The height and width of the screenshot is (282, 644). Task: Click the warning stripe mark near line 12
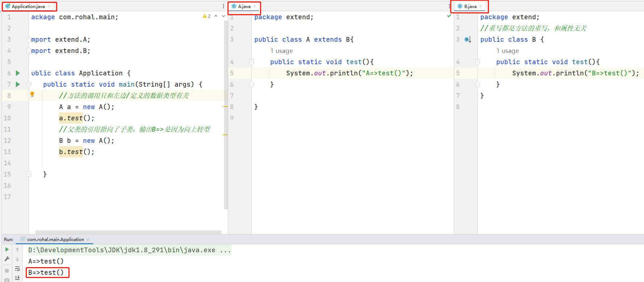pos(225,135)
